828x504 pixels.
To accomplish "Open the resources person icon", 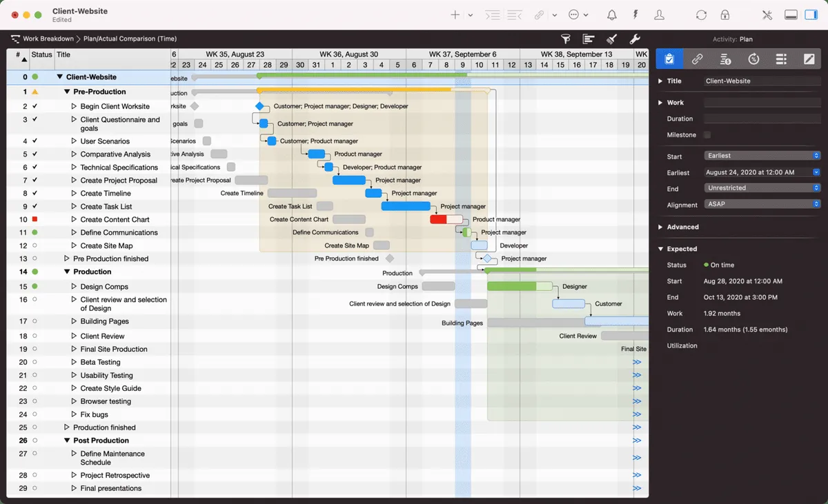I will click(660, 15).
